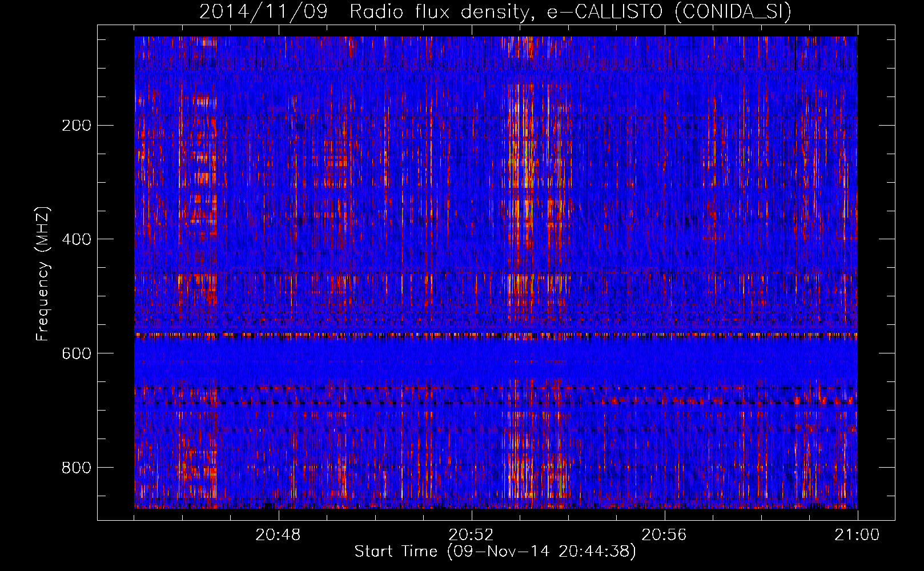Click the plot title "2014/11/09 Radio flux density, e-CALLISTO (CONIDA_SI)"
Screen dimensions: 924x571
[x=495, y=11]
